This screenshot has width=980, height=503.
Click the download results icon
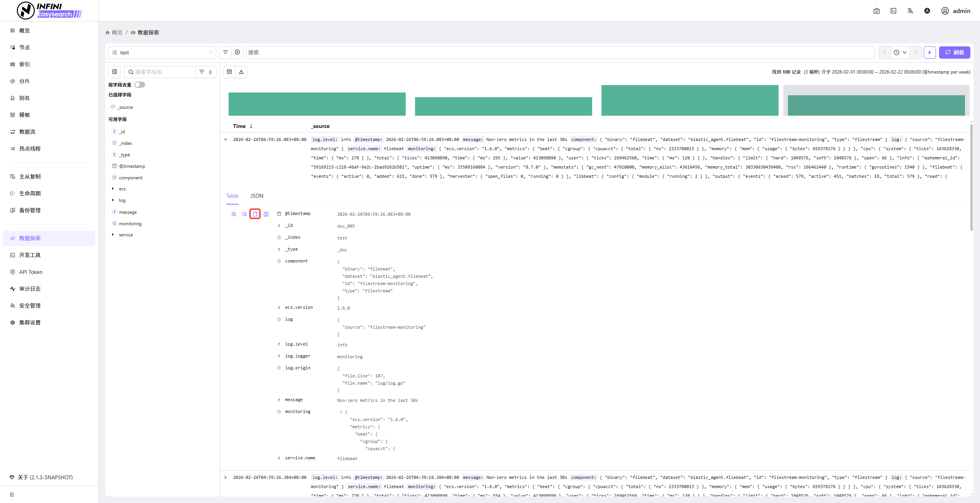pos(241,72)
